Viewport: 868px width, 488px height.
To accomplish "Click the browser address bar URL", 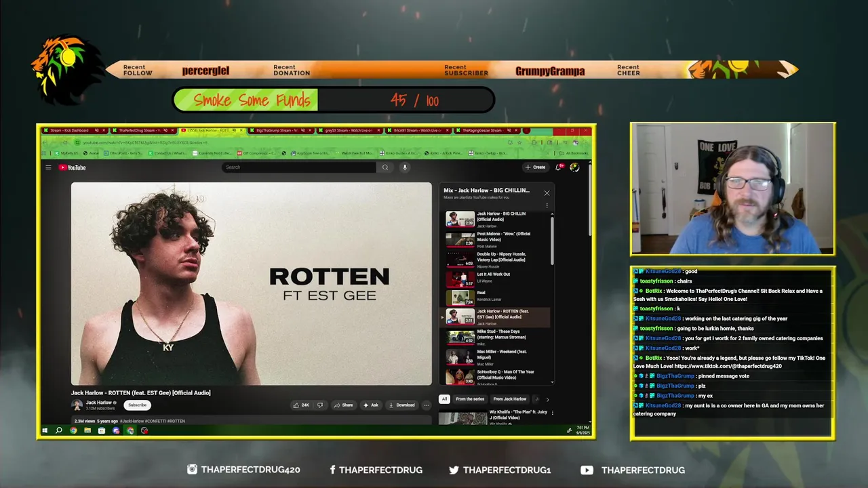I will [x=145, y=142].
